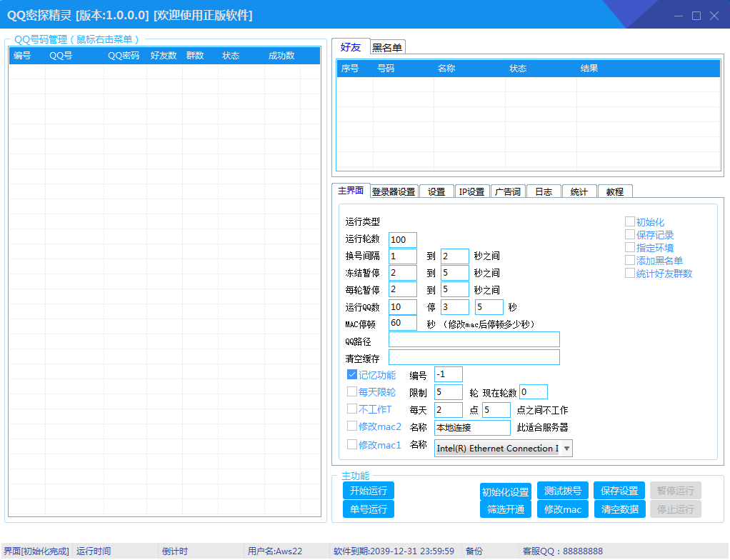Click the 修改mac button
730x560 pixels.
pyautogui.click(x=563, y=509)
